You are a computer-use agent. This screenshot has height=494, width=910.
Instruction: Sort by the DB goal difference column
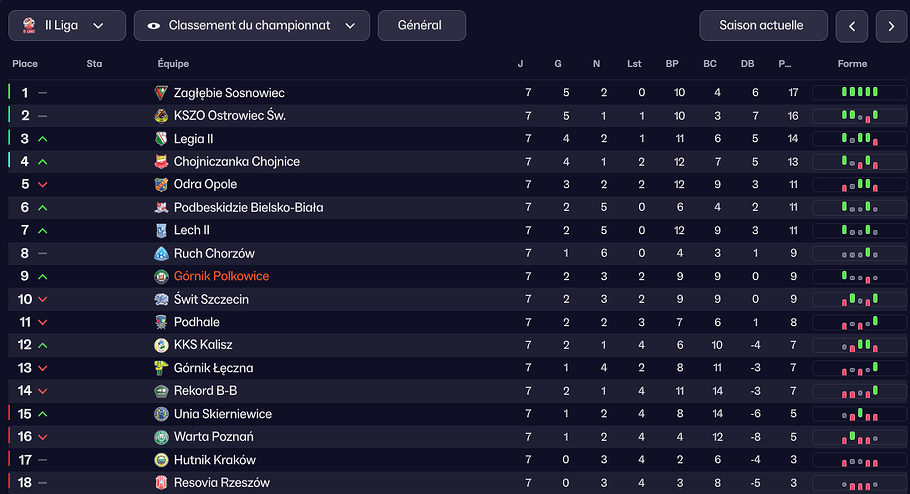coord(747,64)
